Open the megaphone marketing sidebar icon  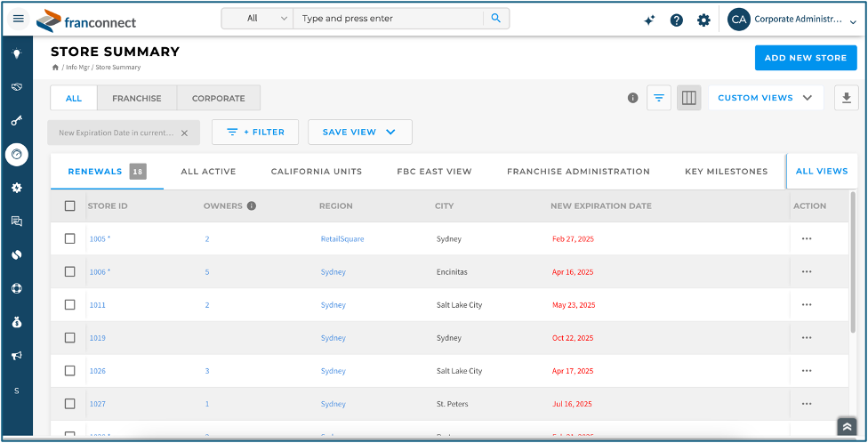[17, 356]
